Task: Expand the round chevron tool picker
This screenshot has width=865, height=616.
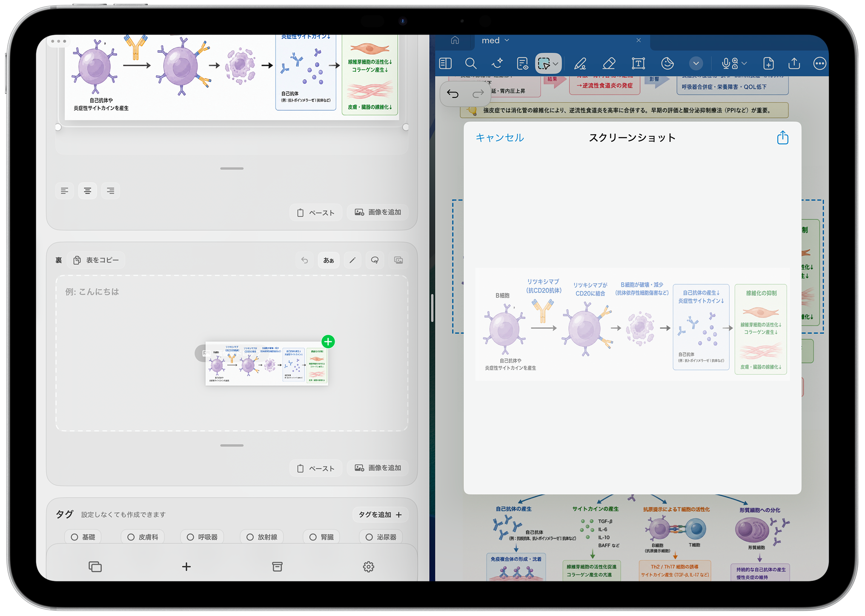Action: point(696,64)
